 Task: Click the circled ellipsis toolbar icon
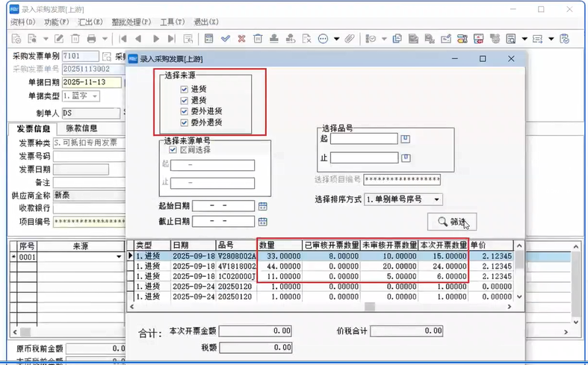pyautogui.click(x=323, y=39)
